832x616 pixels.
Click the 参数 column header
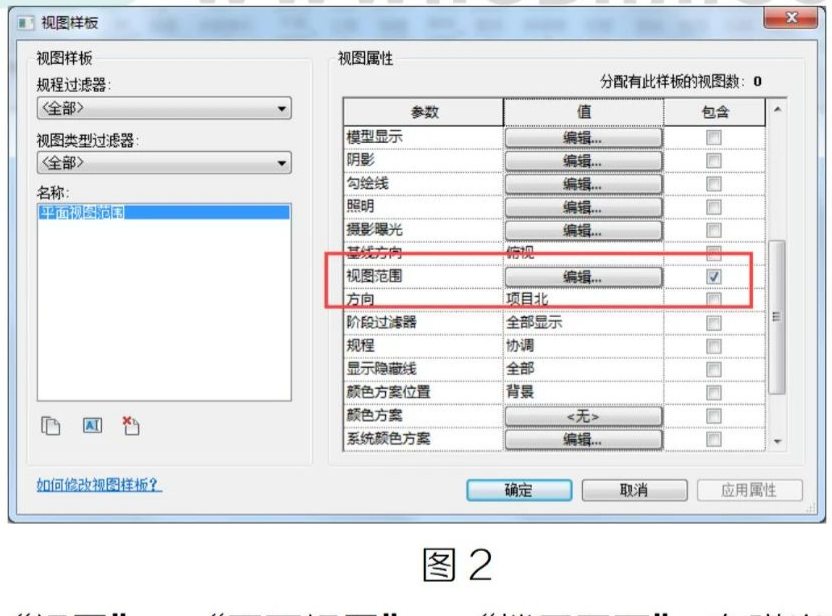click(x=423, y=112)
